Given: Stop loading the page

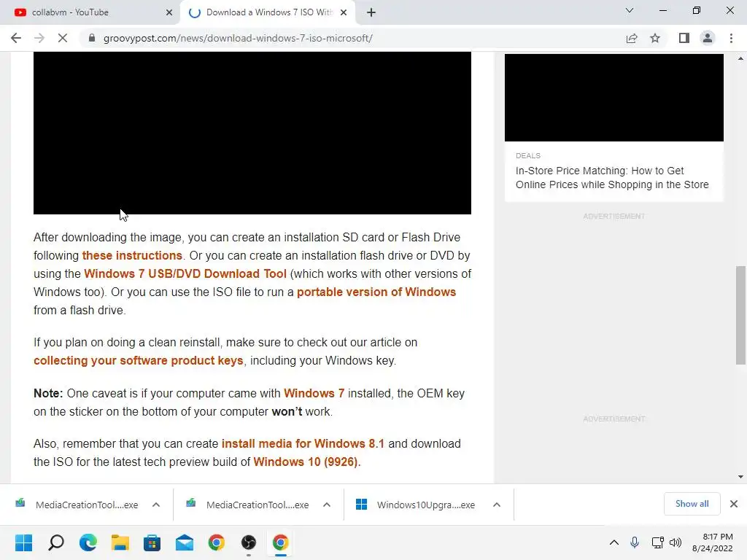Looking at the screenshot, I should [63, 38].
